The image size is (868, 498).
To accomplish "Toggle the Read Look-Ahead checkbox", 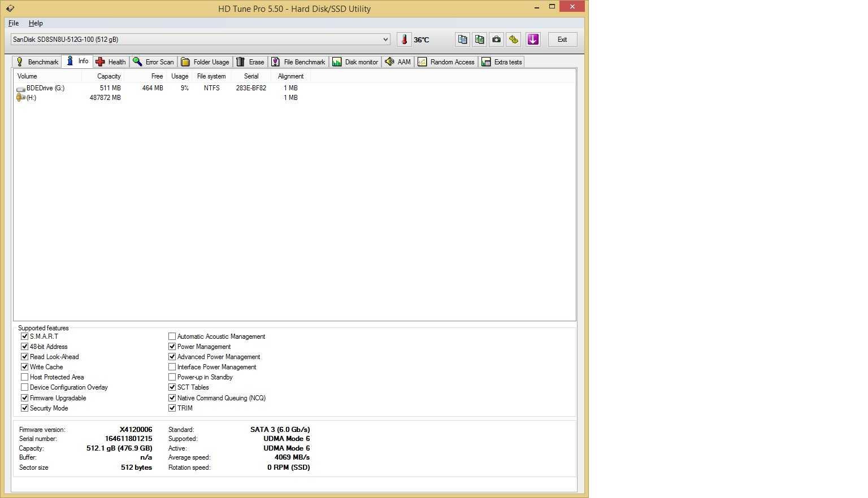I will coord(24,357).
